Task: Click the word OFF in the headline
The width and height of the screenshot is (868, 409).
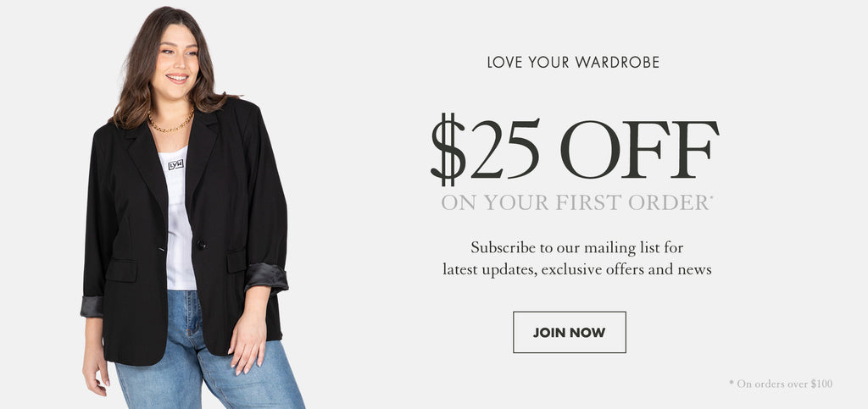Action: [639, 149]
